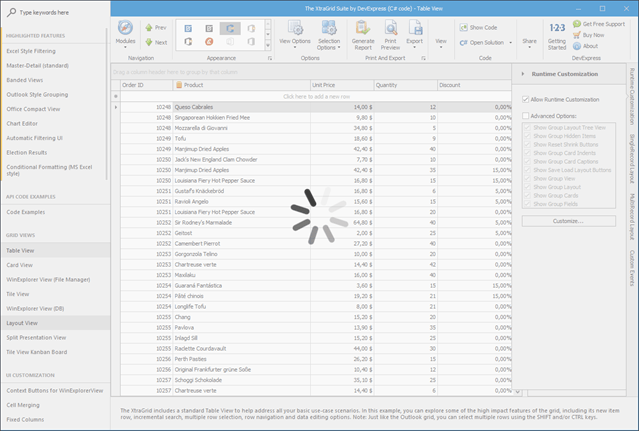Click 'Click here to add a new row'
The height and width of the screenshot is (431, 639).
tap(317, 97)
